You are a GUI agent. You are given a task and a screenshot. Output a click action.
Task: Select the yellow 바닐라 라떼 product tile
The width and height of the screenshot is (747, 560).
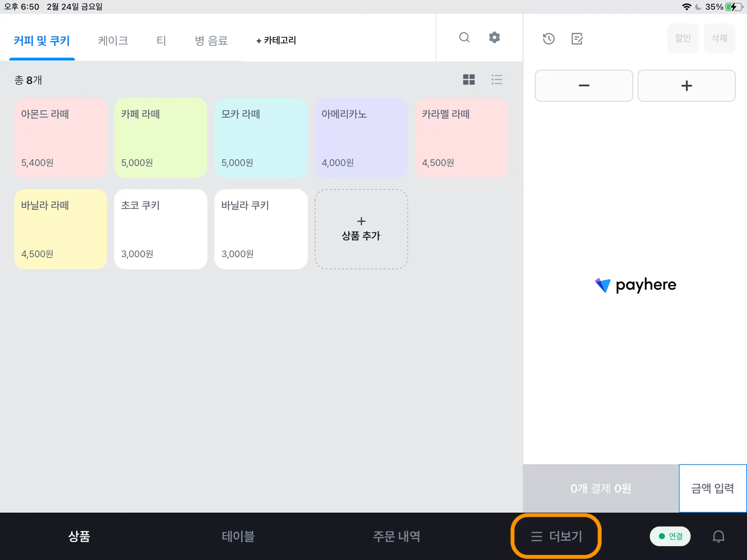[61, 229]
